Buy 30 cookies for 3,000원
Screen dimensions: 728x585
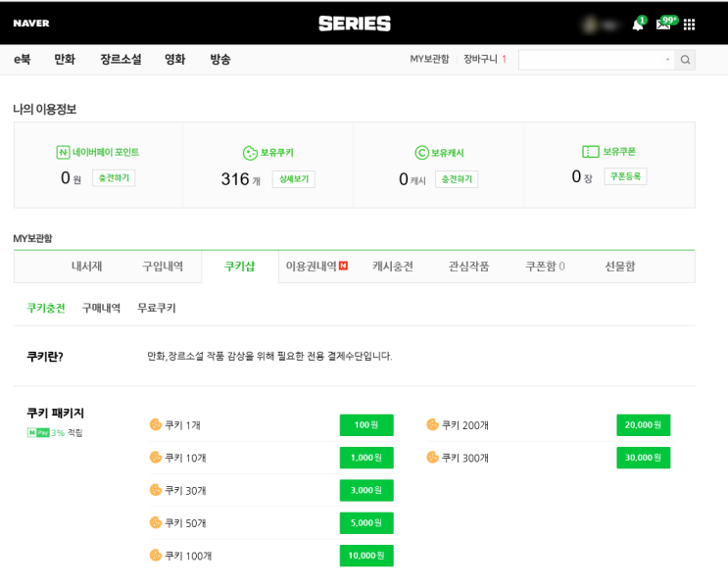click(x=366, y=490)
